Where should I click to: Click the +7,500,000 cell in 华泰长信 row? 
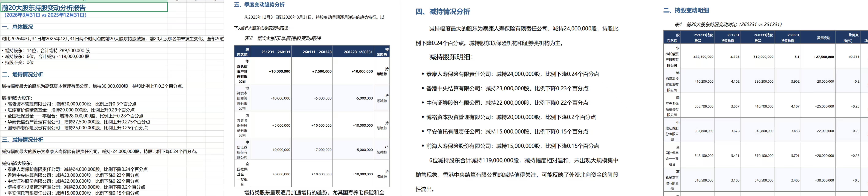[322, 71]
